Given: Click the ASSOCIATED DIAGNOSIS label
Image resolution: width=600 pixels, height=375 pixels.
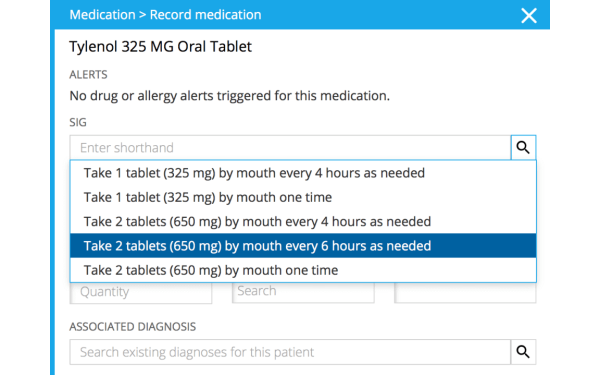Looking at the screenshot, I should 132,326.
